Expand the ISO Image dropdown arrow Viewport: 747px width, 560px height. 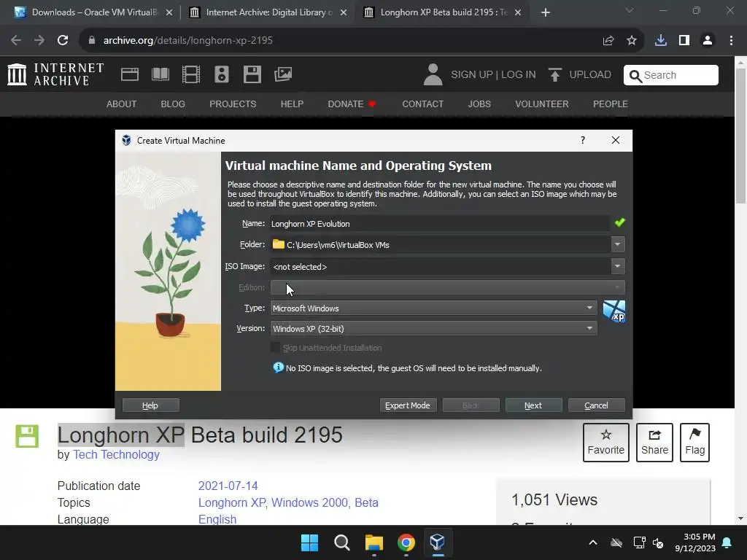(x=617, y=266)
